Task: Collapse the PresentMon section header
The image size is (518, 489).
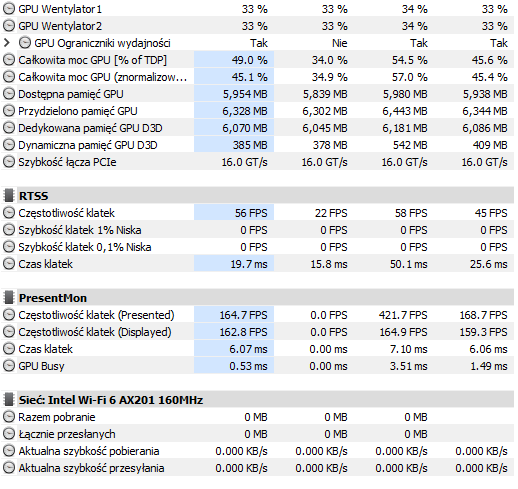Action: (x=257, y=298)
